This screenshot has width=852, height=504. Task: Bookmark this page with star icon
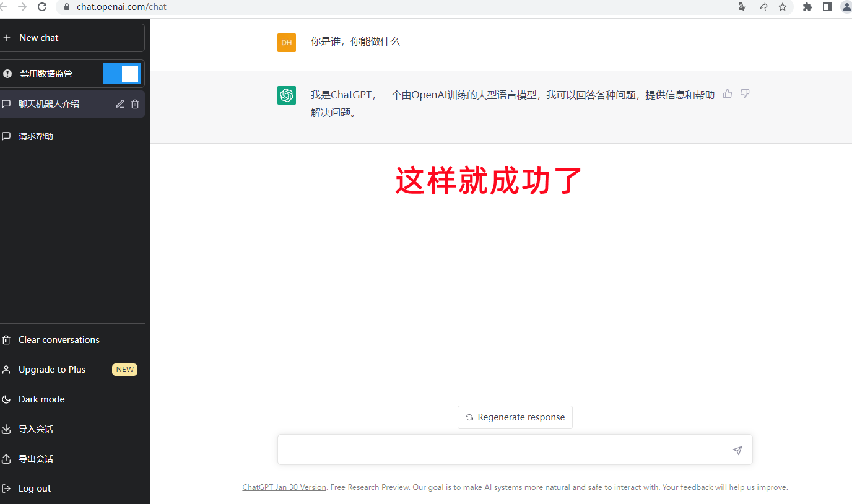click(x=783, y=7)
